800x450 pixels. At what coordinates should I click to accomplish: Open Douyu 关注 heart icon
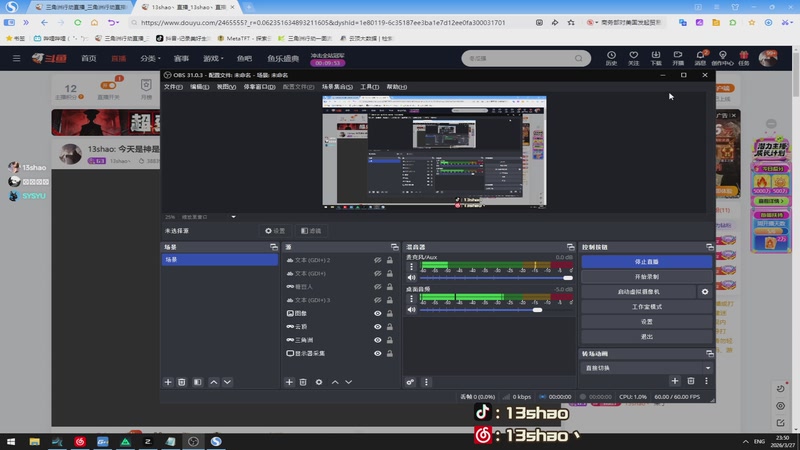(634, 58)
